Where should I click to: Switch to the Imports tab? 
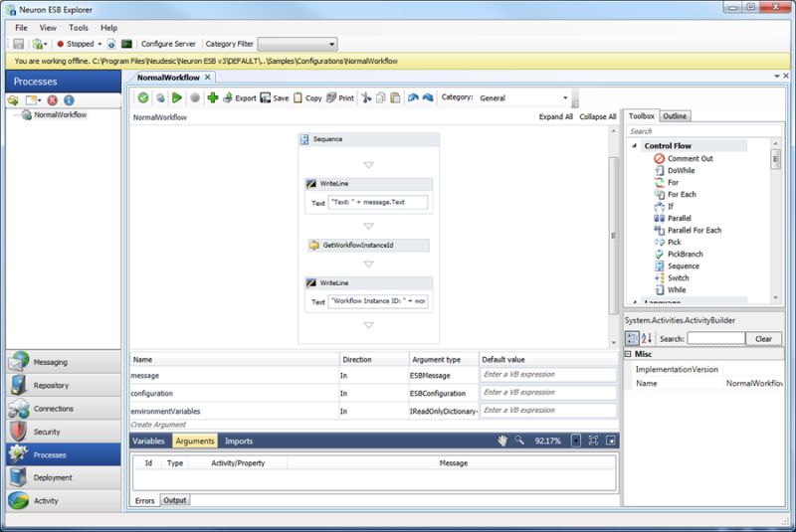click(x=239, y=441)
